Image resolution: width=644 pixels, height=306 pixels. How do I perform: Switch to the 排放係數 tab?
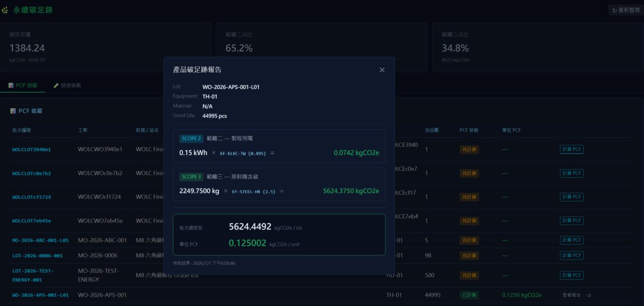click(67, 85)
